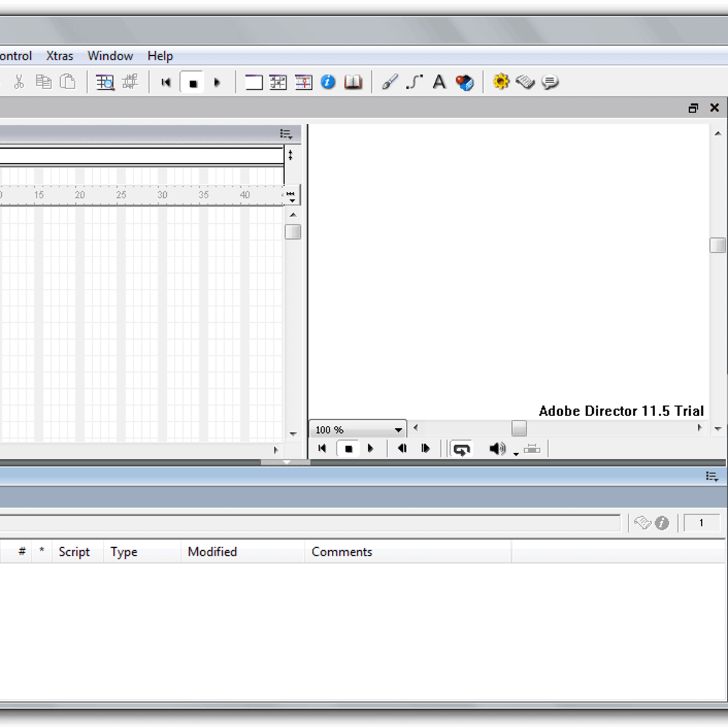Image resolution: width=728 pixels, height=728 pixels.
Task: Click the stage horizontal scrollbar thumb
Action: [519, 428]
